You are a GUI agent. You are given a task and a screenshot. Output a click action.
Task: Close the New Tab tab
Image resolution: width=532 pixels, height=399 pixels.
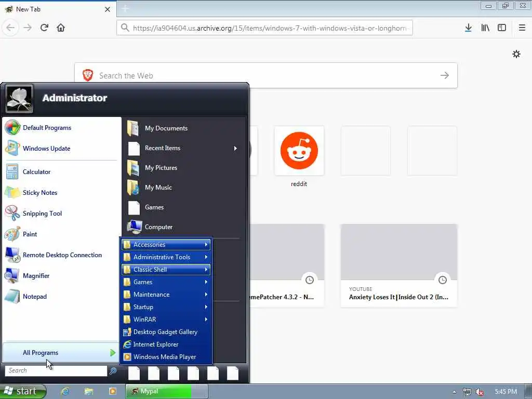click(x=108, y=9)
